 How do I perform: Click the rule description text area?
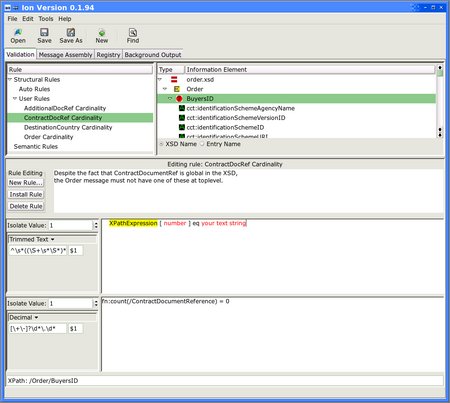point(248,191)
